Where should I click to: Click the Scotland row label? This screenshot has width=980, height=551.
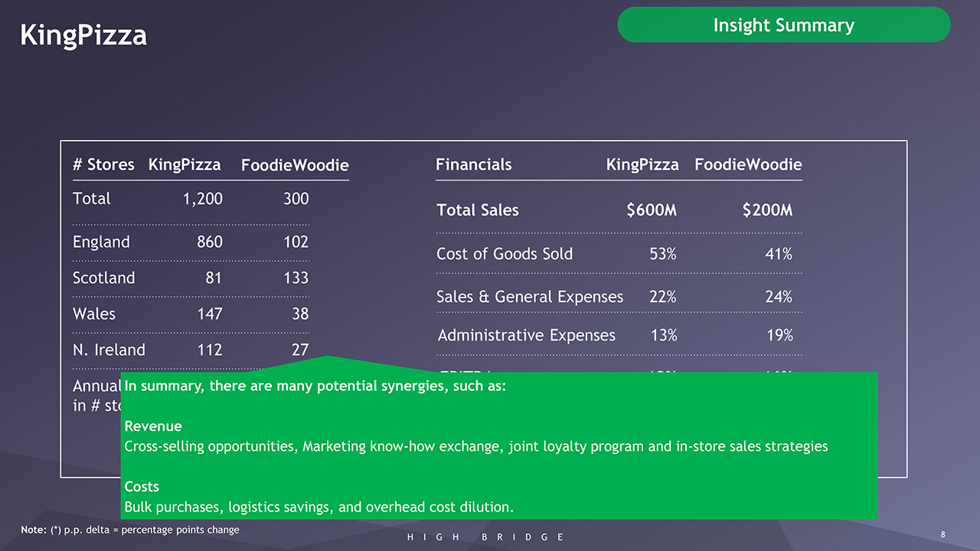[x=103, y=278]
